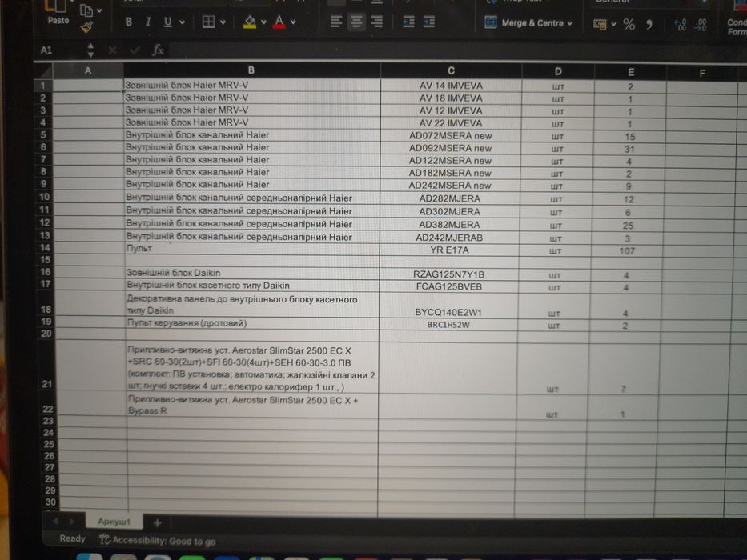Apply comma style format
Image resolution: width=747 pixels, height=560 pixels.
[649, 25]
